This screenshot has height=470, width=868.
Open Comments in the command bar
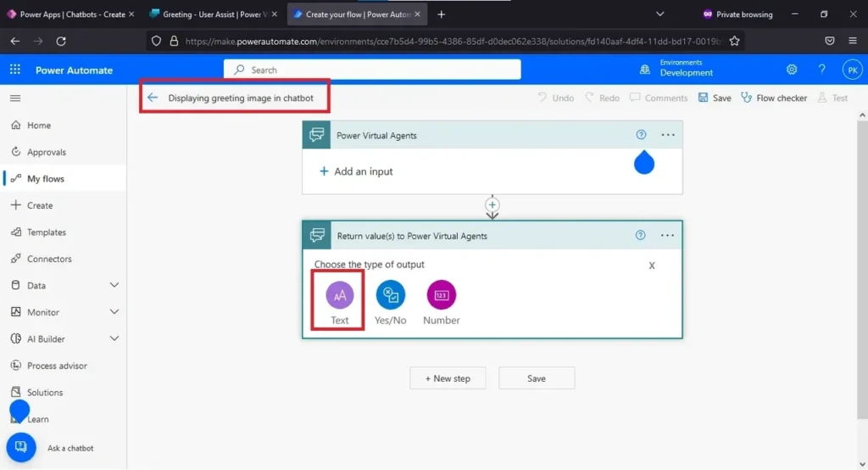(x=659, y=98)
